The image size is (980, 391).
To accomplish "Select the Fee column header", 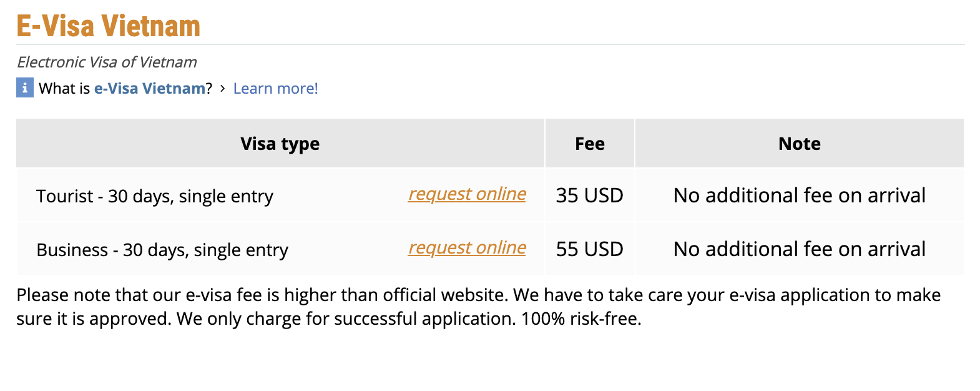I will [x=589, y=144].
